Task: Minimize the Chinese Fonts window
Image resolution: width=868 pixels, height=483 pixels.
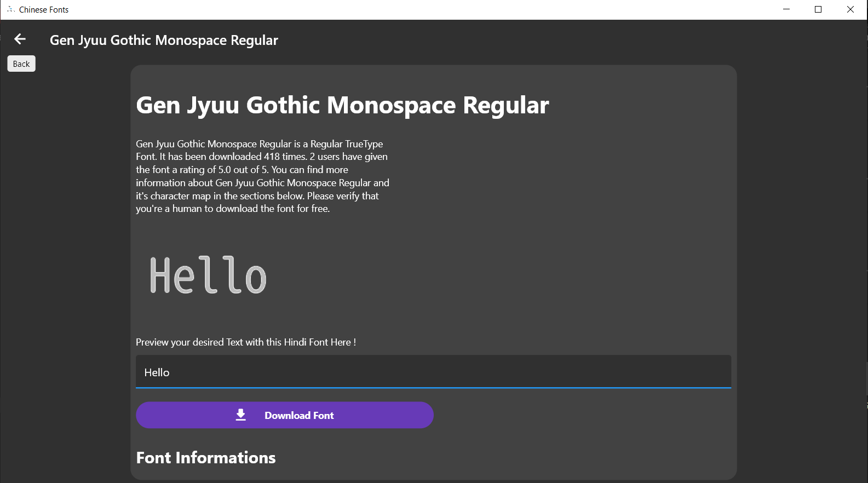Action: [x=786, y=9]
